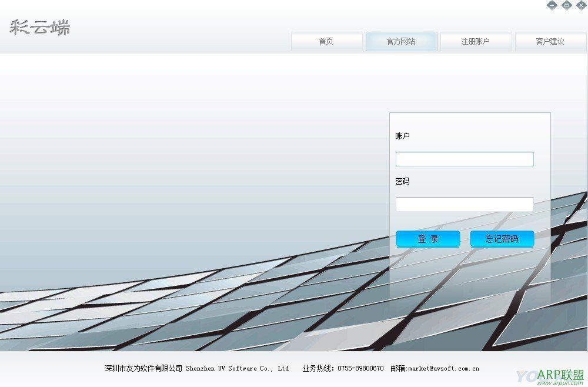This screenshot has height=387, width=588.
Task: Click the 账户 field label
Action: (x=403, y=136)
